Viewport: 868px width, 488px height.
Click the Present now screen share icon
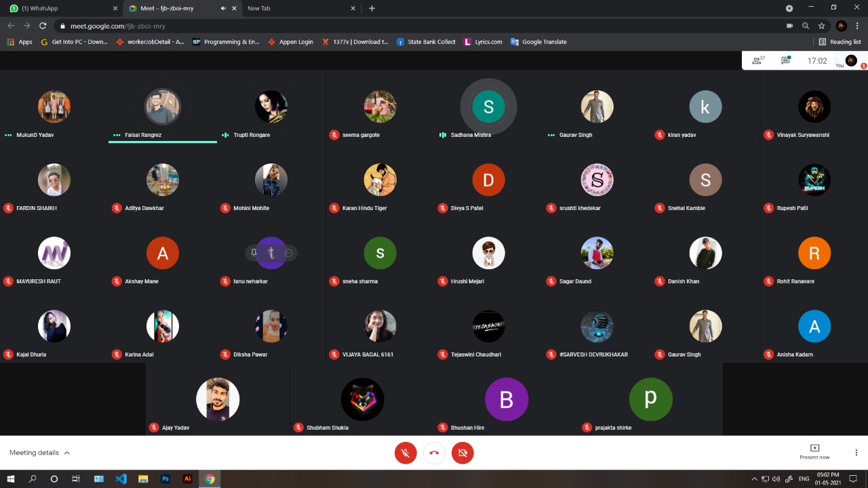(x=814, y=448)
